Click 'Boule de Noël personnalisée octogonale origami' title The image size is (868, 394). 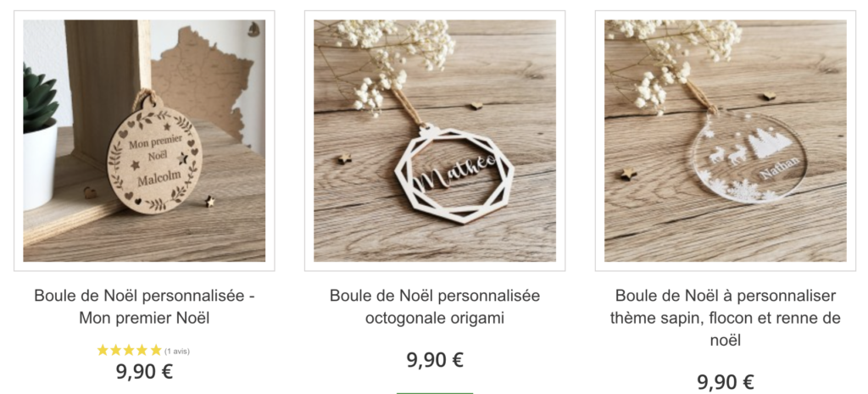click(435, 307)
